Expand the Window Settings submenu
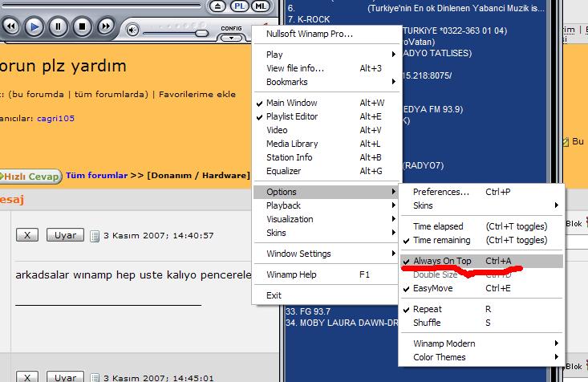Image resolution: width=588 pixels, height=382 pixels. (x=326, y=254)
